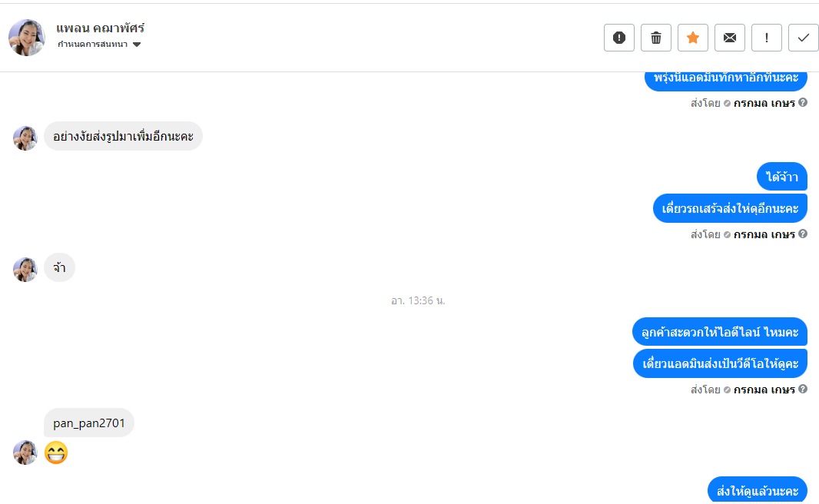
Task: Click help icon under เดี๋ยวแอดมินส่งเป็นวีดีโอให้ดูคะ message
Action: pos(803,390)
